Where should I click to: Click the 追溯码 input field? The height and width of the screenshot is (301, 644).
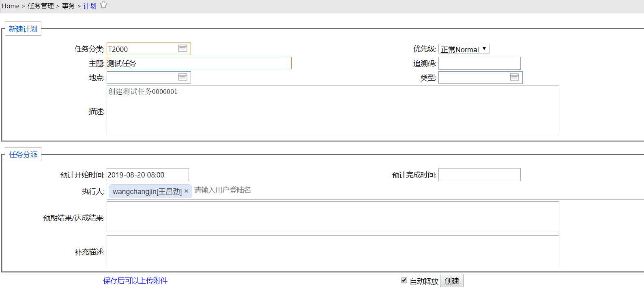coord(479,63)
